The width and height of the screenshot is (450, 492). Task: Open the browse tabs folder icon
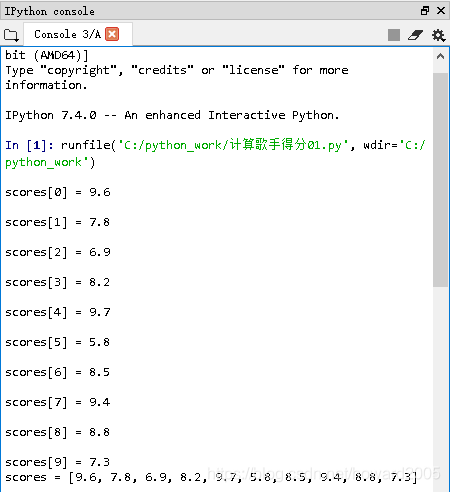11,35
